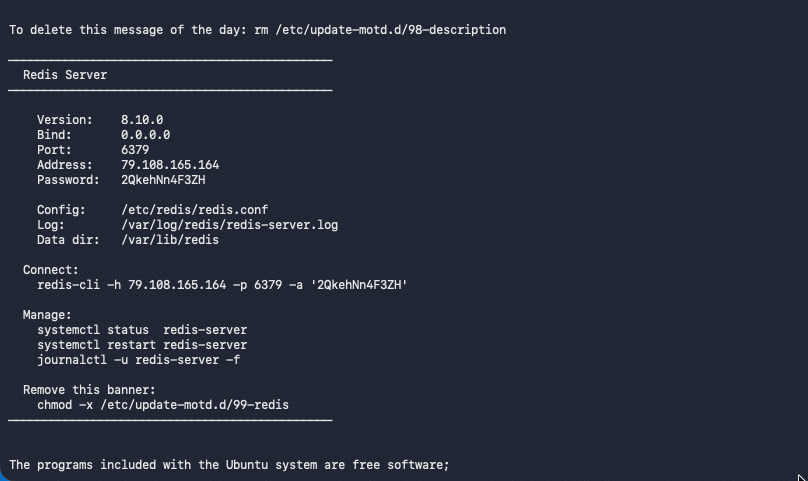
Task: Click the data dir /var/lib/redis
Action: (170, 240)
